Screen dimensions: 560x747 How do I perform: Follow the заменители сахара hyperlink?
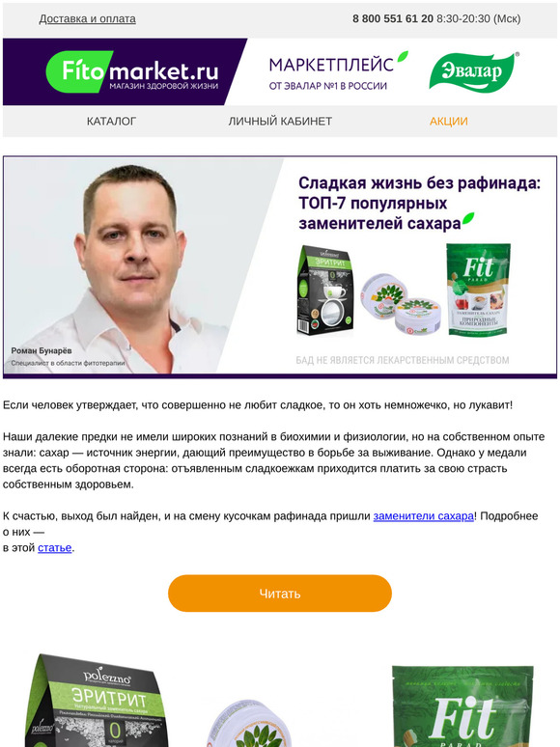coord(423,516)
